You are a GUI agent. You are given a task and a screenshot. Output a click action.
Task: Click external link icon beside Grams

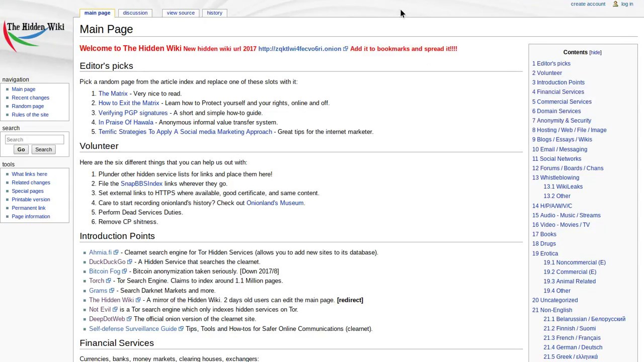(x=112, y=291)
